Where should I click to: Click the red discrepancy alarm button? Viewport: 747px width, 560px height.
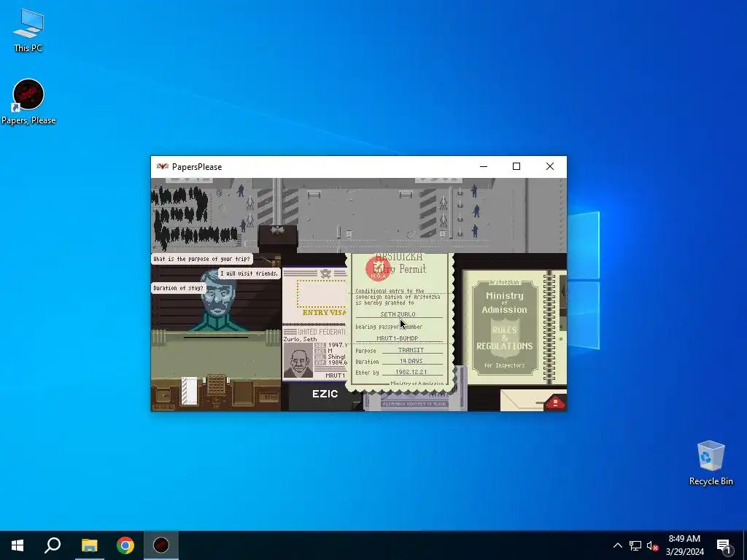click(554, 402)
